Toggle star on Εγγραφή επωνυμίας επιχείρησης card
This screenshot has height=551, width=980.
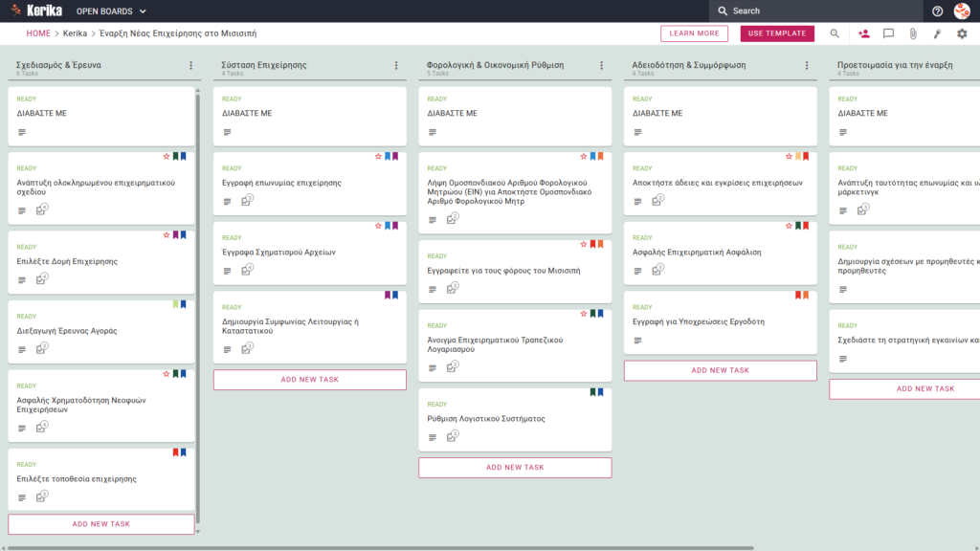click(x=378, y=156)
